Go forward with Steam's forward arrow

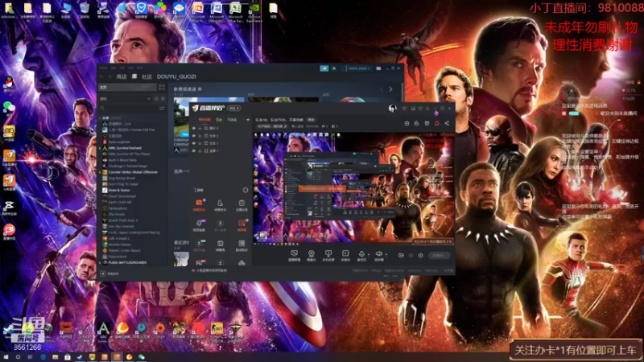[109, 76]
